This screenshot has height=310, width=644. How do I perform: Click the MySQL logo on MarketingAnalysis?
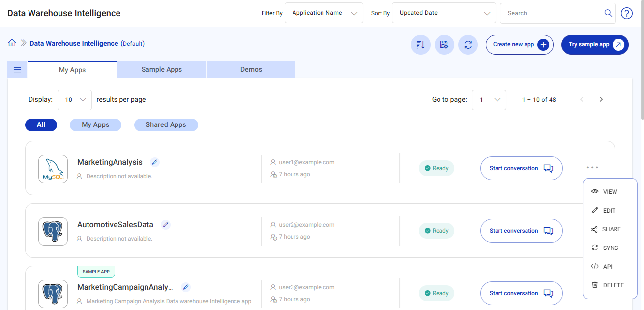(53, 169)
